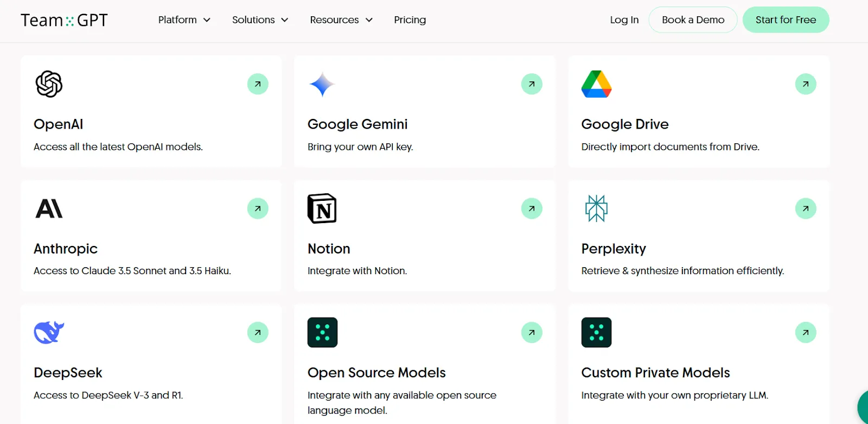Select the Custom Private Models heading
The height and width of the screenshot is (424, 868).
(x=655, y=373)
